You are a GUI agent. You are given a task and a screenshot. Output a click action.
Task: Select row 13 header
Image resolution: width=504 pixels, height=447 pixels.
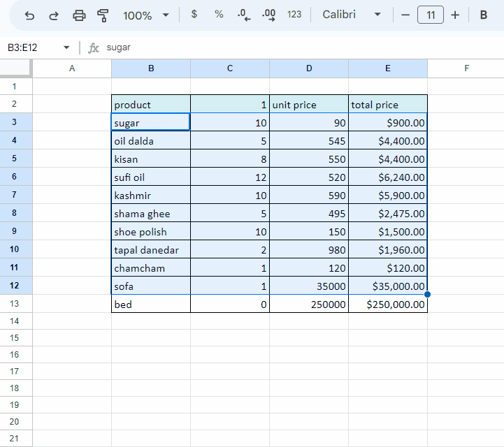pos(16,304)
